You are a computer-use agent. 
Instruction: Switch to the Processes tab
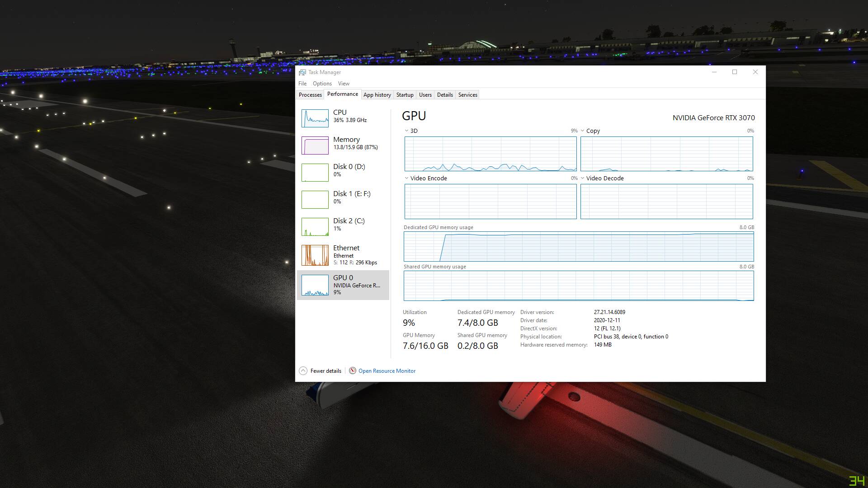click(310, 95)
